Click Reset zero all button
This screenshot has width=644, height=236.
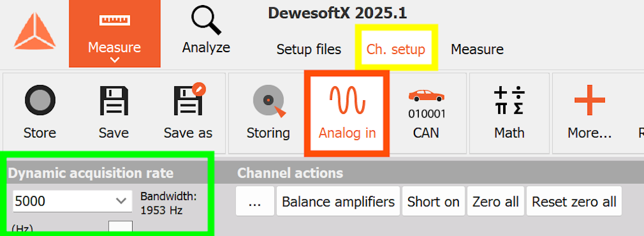(x=574, y=201)
